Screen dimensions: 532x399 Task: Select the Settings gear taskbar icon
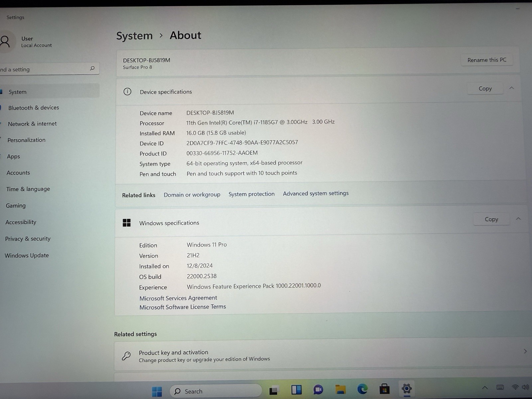click(406, 388)
